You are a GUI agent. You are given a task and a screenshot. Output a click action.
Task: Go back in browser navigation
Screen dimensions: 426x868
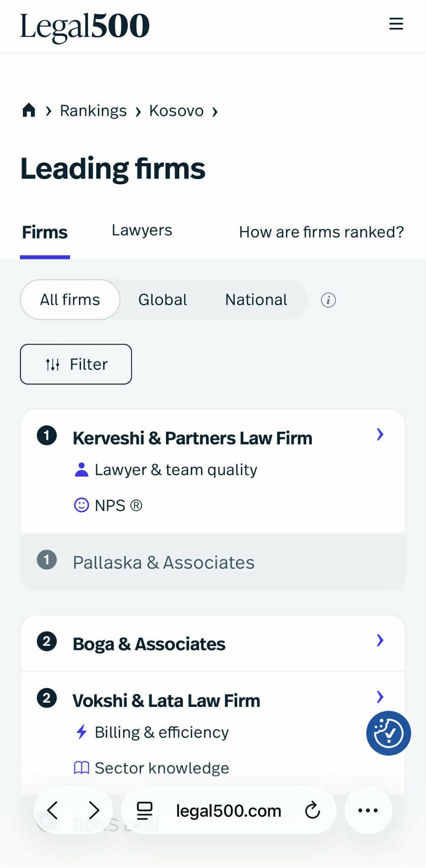(53, 810)
